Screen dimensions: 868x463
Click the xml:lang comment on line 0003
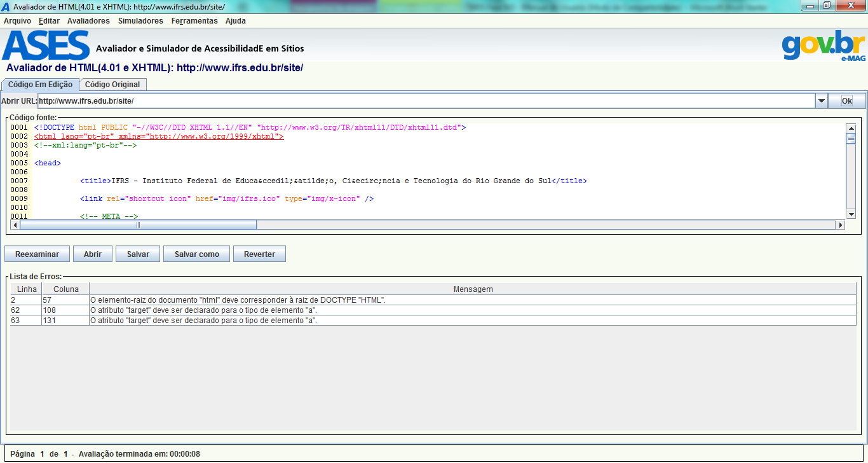[86, 146]
